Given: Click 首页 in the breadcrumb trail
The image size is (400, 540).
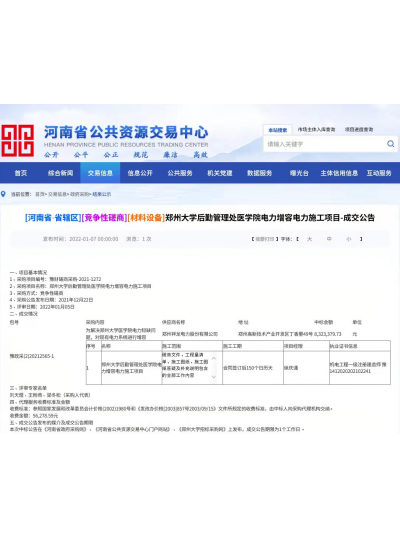Looking at the screenshot, I should (40, 194).
